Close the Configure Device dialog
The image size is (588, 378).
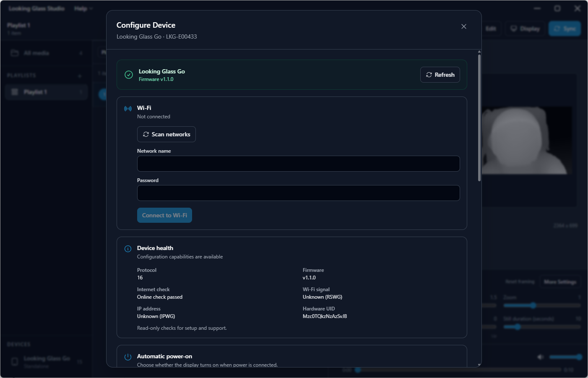click(464, 26)
